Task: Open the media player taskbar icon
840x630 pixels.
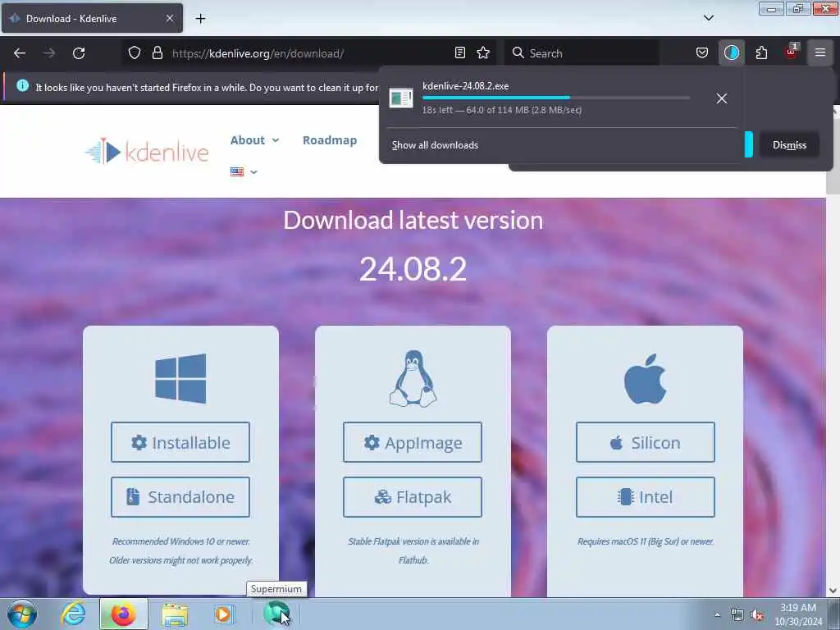Action: 223,614
